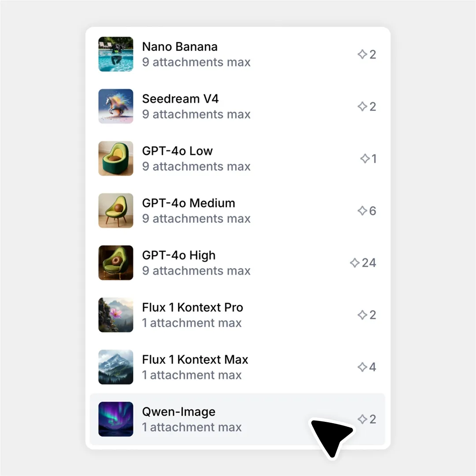The width and height of the screenshot is (476, 476).
Task: Select Flux 1 Kontext Pro
Action: point(237,315)
